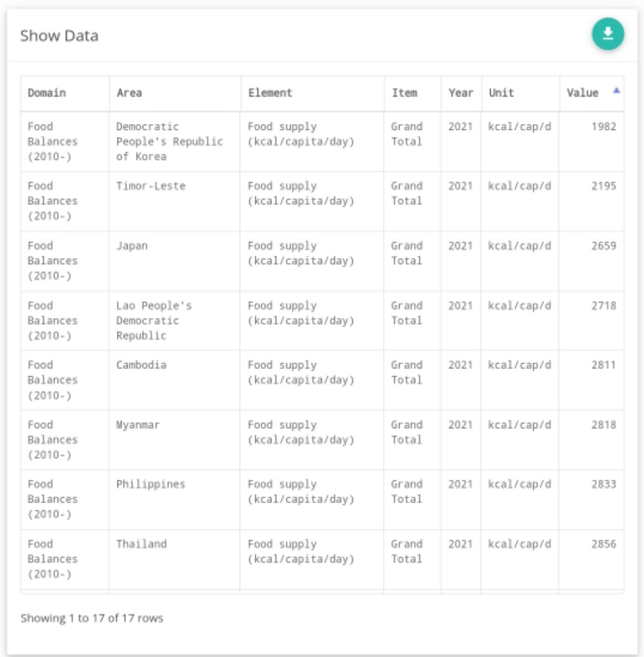
Task: Click the Value column sort arrow
Action: (617, 91)
